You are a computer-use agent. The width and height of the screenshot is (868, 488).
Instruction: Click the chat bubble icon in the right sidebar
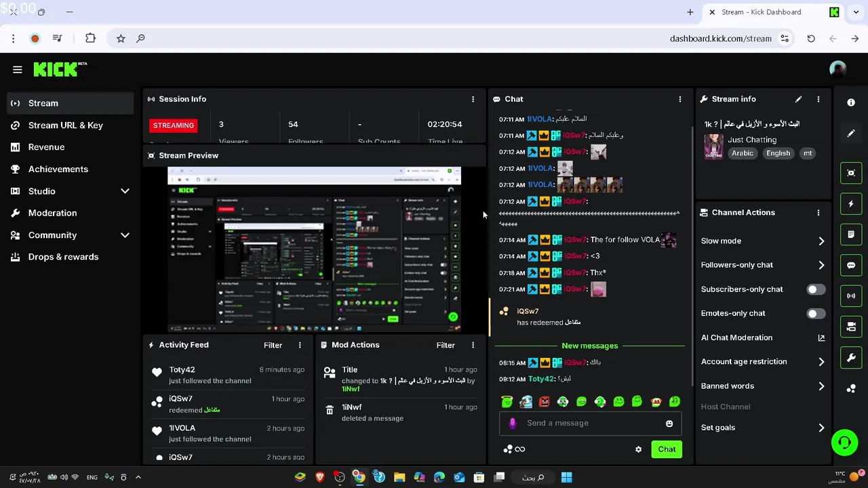tap(851, 265)
